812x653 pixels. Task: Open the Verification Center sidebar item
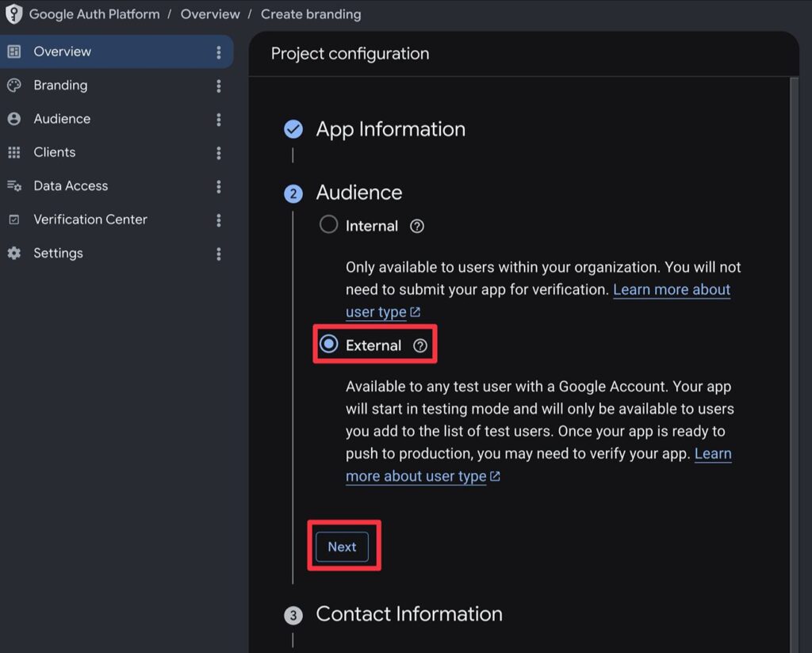tap(117, 220)
